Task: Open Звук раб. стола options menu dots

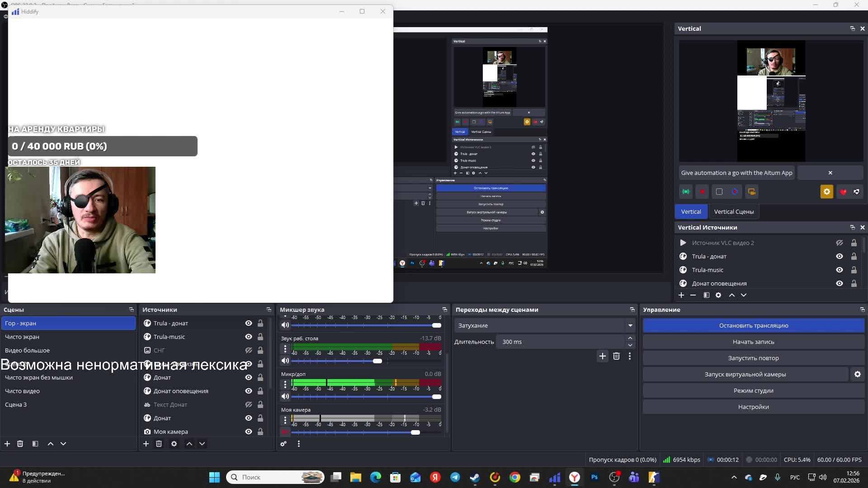Action: (x=285, y=349)
